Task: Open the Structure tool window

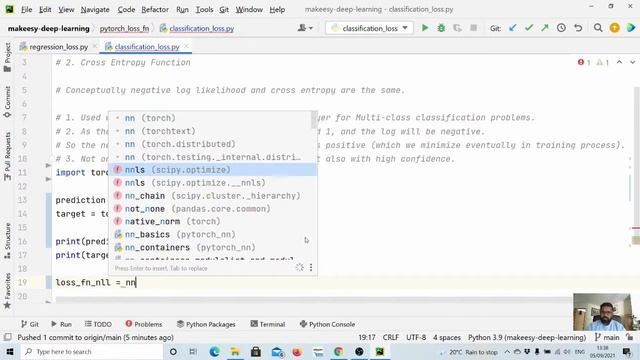Action: point(7,241)
